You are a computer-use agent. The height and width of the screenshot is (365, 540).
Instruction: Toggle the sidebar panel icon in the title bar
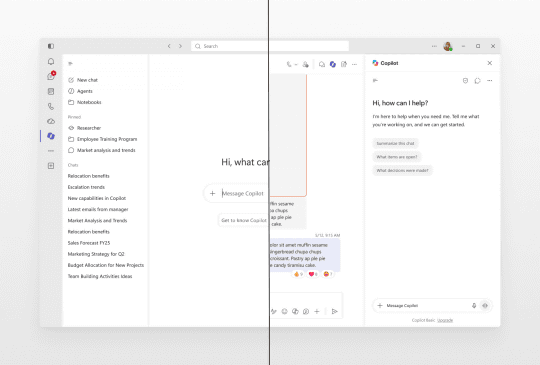[51, 46]
